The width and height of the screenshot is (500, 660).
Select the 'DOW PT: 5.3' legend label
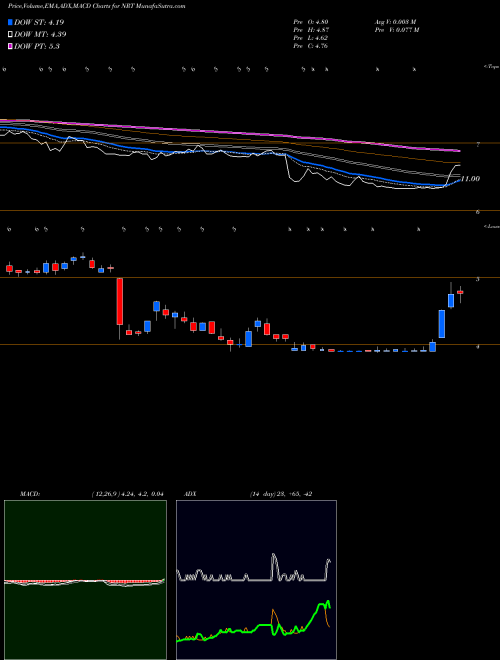pyautogui.click(x=37, y=46)
